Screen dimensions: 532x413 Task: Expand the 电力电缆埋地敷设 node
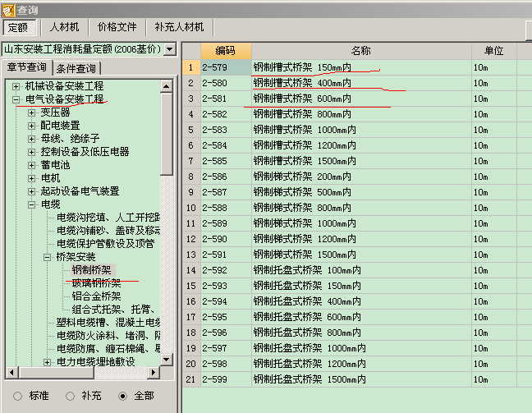(47, 362)
